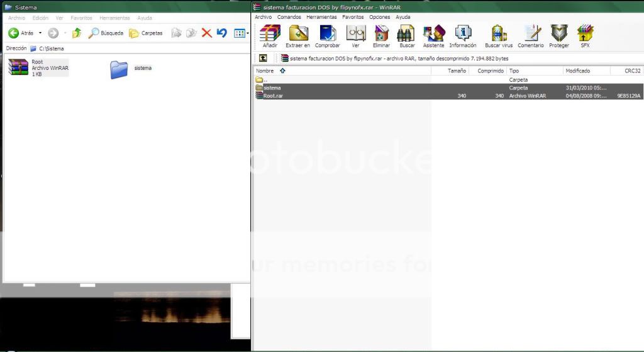Screen dimensions: 644x352
Task: Click WinRAR archive path field
Action: [x=461, y=59]
